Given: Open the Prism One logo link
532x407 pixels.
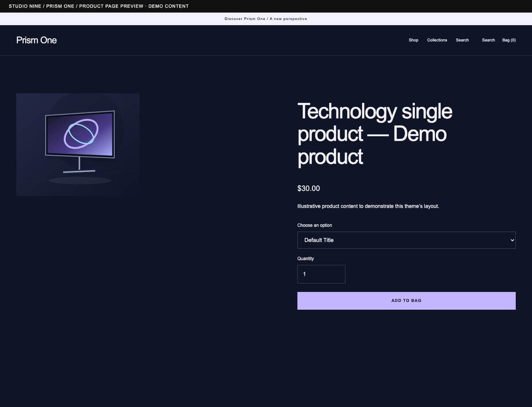Looking at the screenshot, I should pos(36,40).
